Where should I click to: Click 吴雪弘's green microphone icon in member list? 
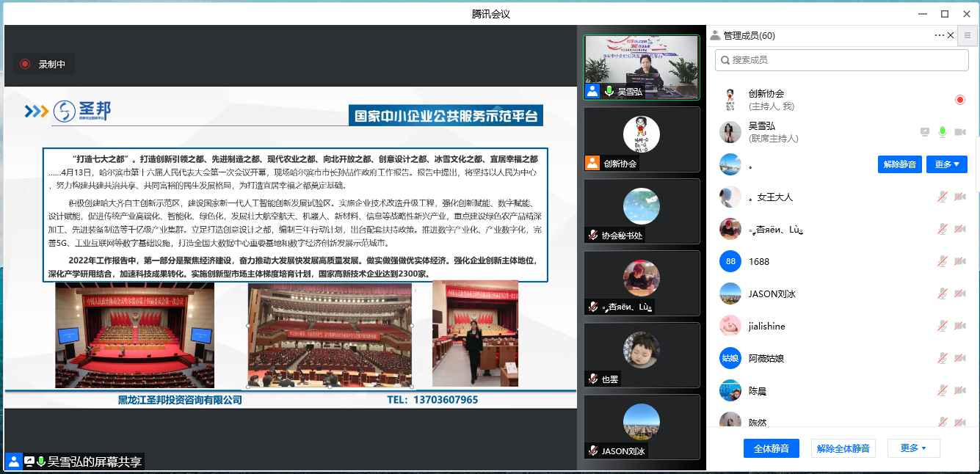point(943,132)
